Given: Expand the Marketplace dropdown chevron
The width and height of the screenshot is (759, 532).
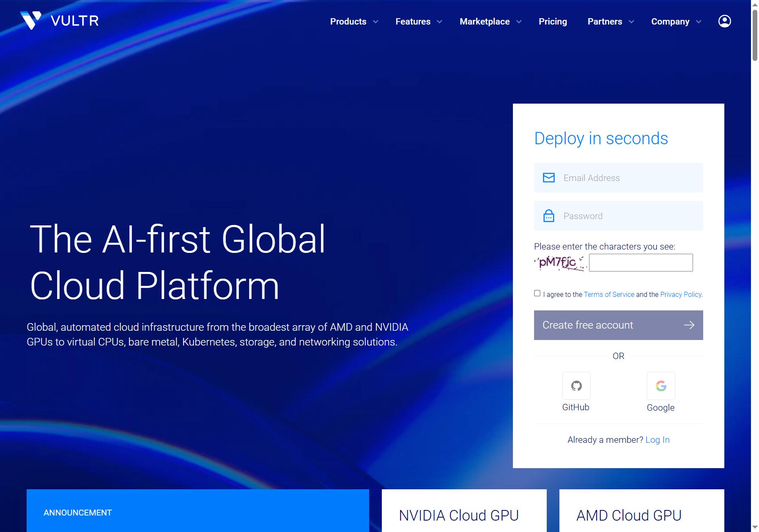Looking at the screenshot, I should coord(519,22).
